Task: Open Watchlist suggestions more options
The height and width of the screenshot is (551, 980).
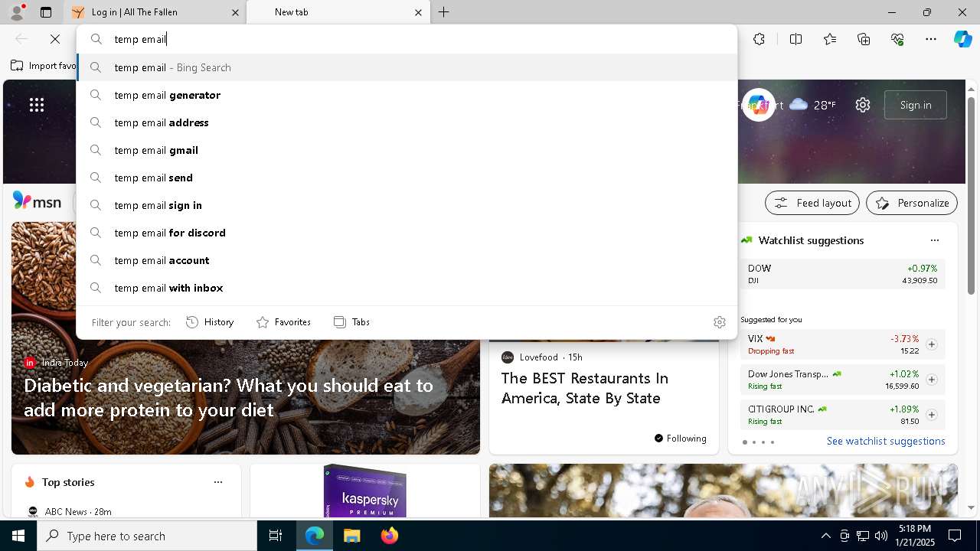Action: point(934,240)
